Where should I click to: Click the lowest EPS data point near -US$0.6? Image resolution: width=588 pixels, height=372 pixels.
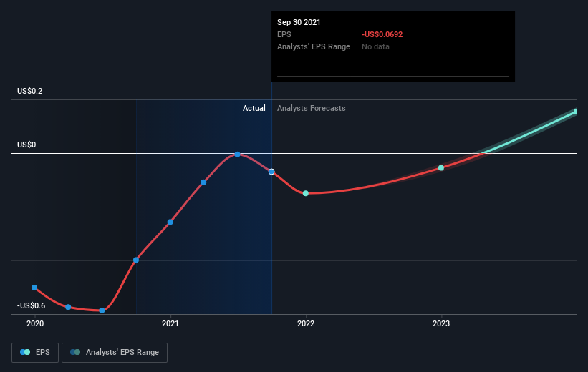(x=102, y=310)
